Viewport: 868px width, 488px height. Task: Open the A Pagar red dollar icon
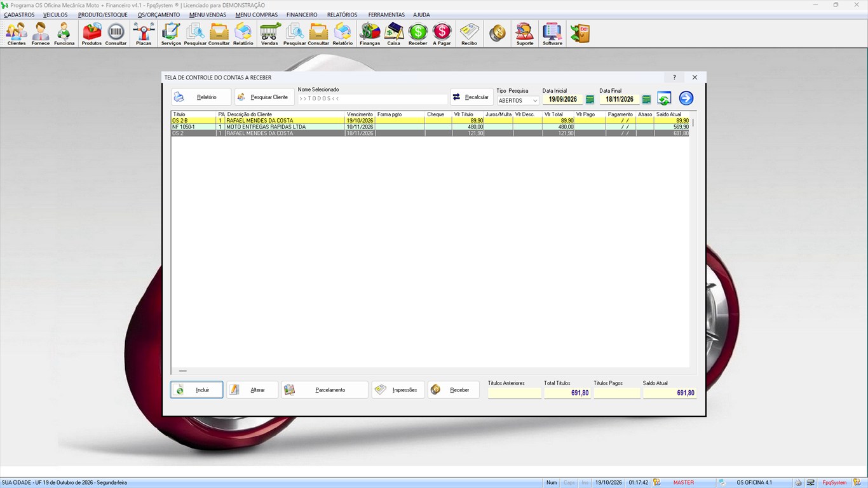442,34
